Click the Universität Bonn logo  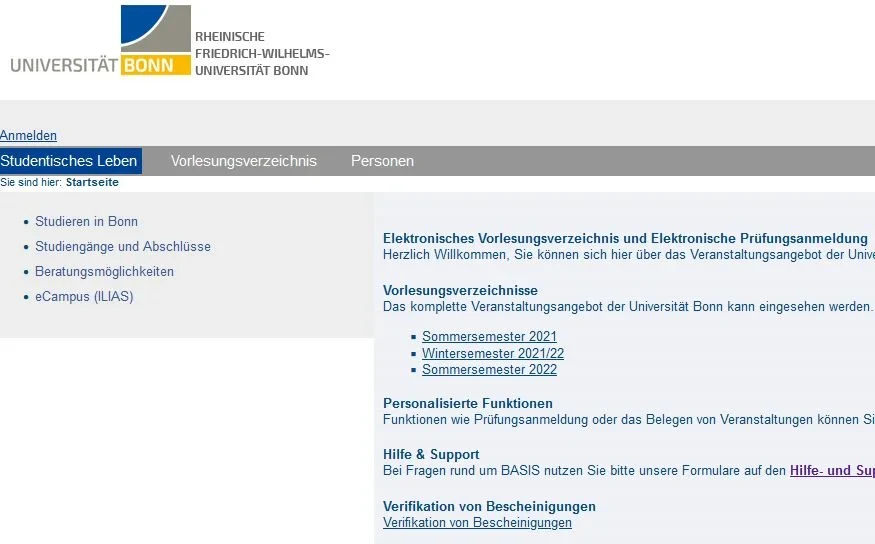[100, 42]
